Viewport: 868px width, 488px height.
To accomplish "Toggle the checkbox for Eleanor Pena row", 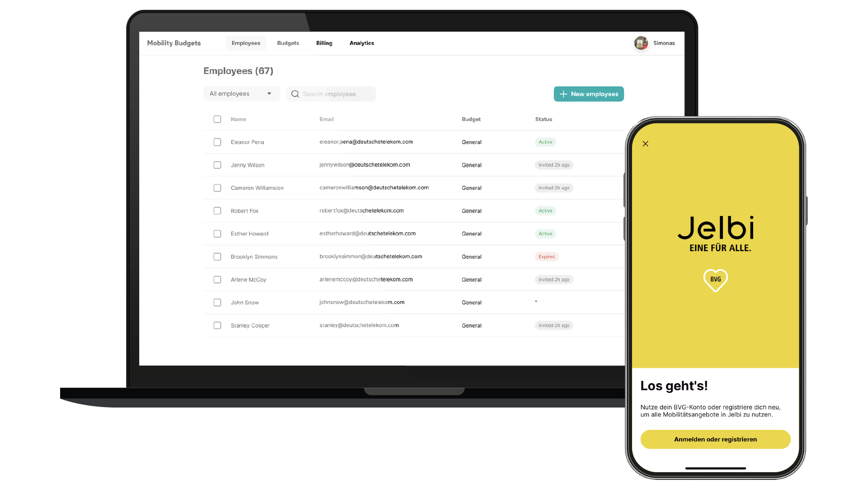I will coord(217,142).
